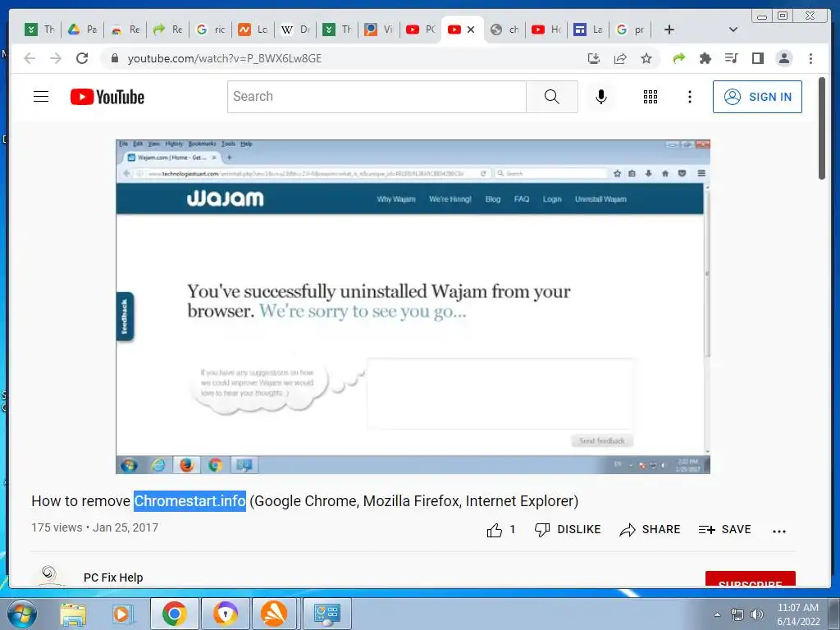
Task: Bookmark this page with the star
Action: tap(646, 58)
